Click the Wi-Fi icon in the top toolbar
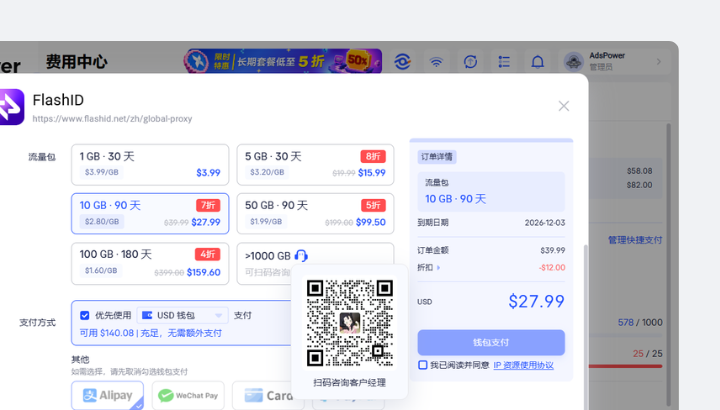This screenshot has width=720, height=410. 436,62
